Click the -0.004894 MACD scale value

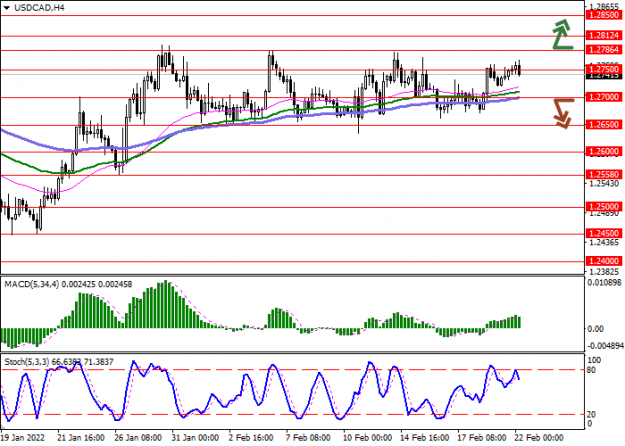[605, 346]
